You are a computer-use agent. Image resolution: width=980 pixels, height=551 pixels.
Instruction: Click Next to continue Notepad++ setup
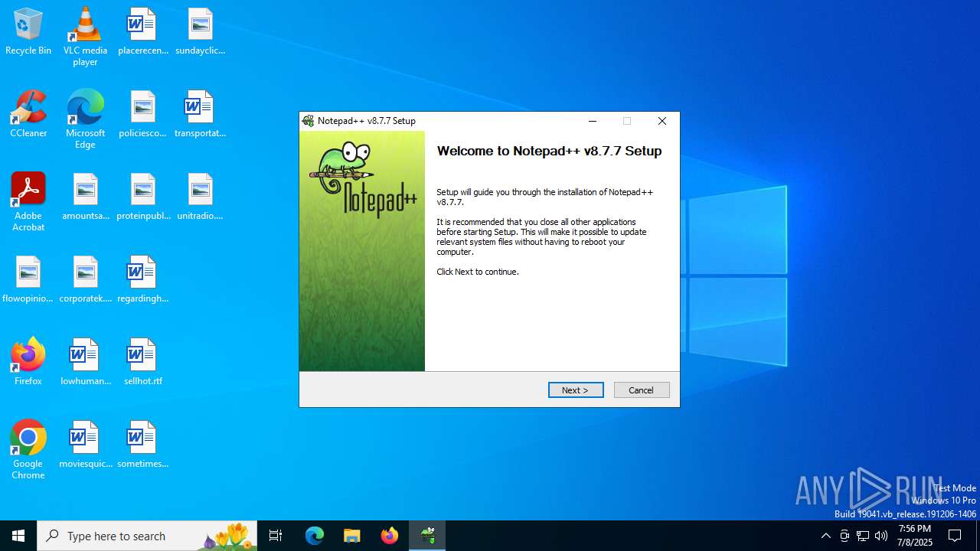pos(576,390)
